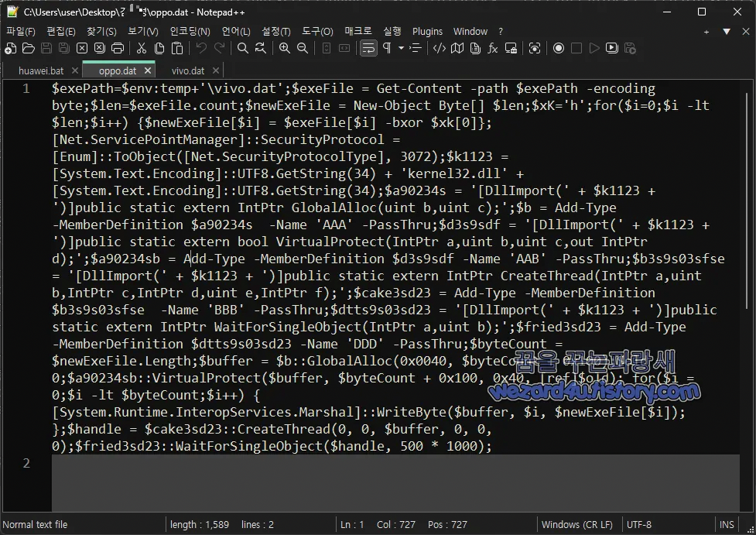Open tab list dropdown triangle on menu bar
This screenshot has width=756, height=535.
click(726, 32)
